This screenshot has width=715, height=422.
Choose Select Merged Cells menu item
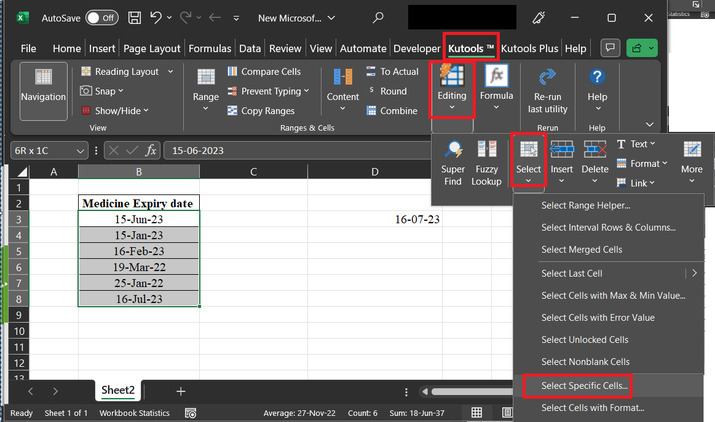click(x=582, y=250)
